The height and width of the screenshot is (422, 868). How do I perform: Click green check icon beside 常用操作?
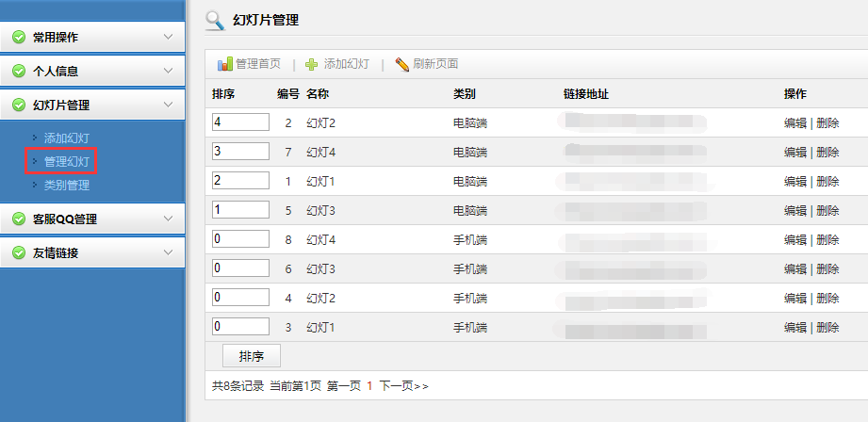[19, 38]
